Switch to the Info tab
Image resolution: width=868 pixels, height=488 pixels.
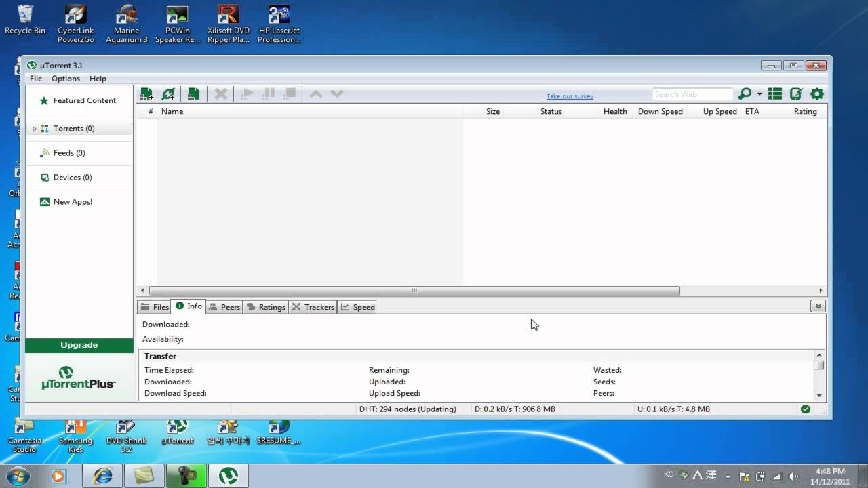coord(189,306)
